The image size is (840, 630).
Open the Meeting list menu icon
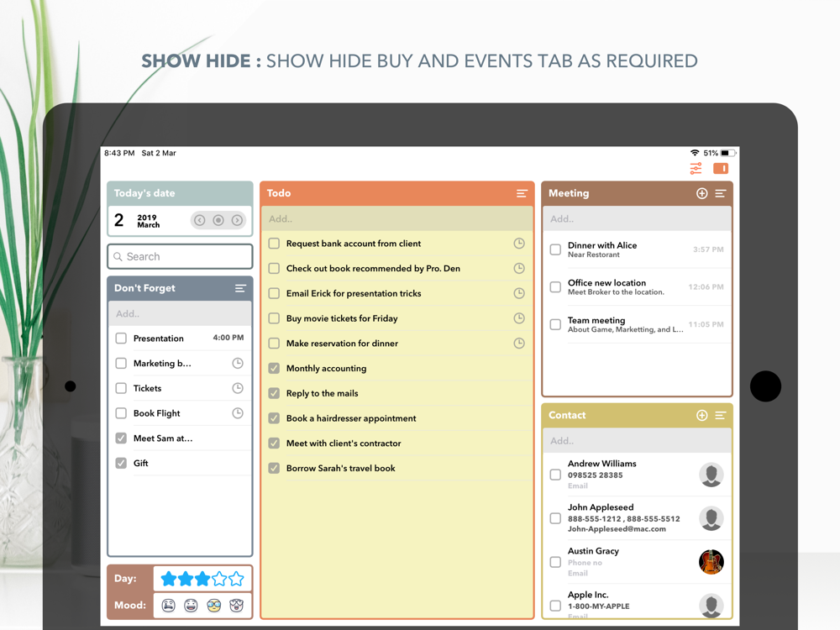click(x=721, y=193)
